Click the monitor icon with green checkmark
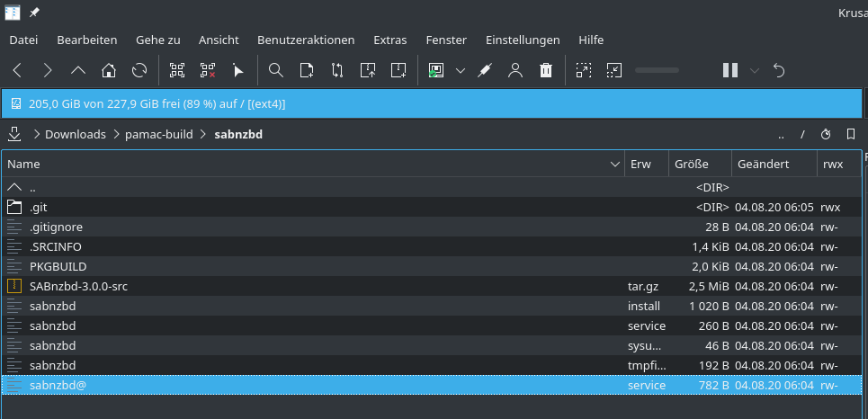 (436, 70)
